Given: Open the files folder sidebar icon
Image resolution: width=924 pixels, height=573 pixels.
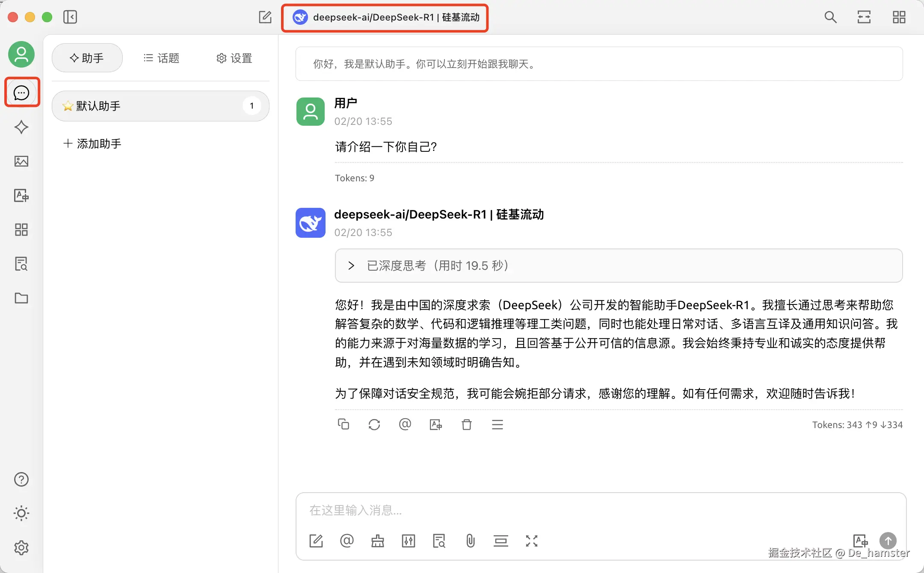Looking at the screenshot, I should pyautogui.click(x=21, y=298).
